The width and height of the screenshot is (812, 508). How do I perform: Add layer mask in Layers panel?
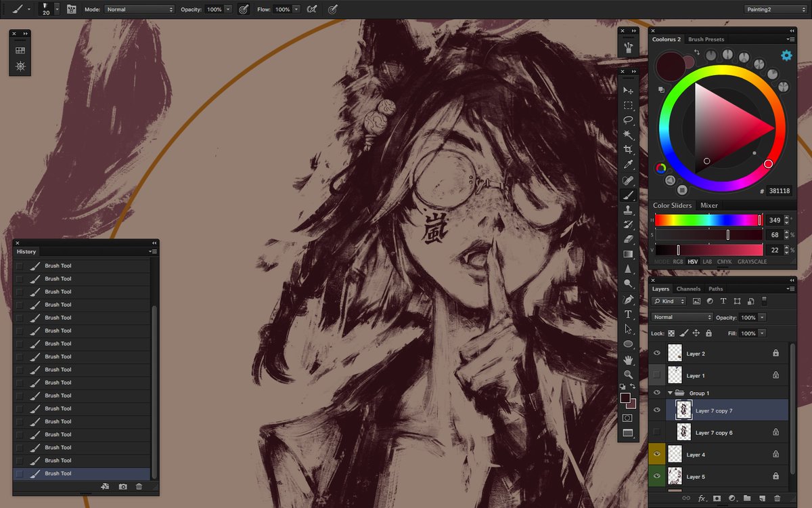pos(717,499)
